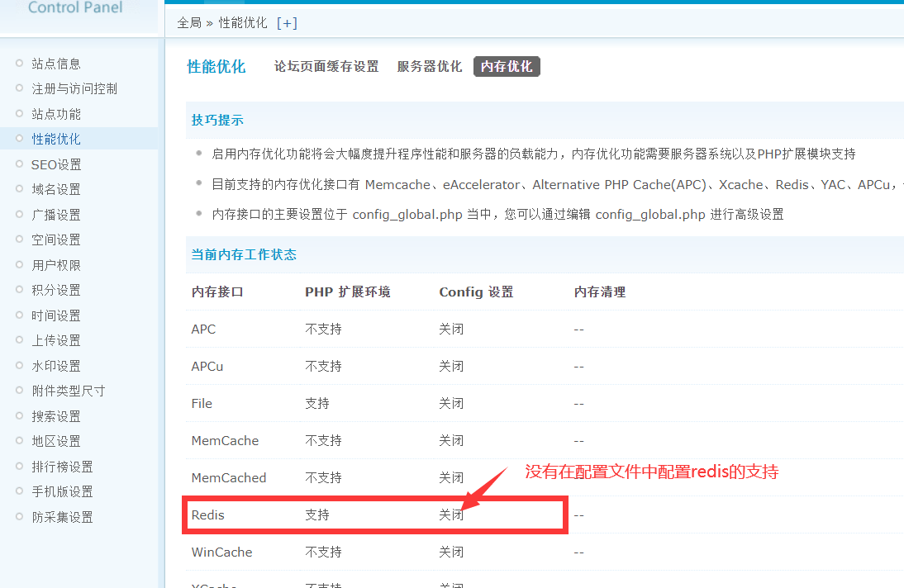Go to 搜索设置 page
Image resolution: width=904 pixels, height=588 pixels.
[56, 416]
